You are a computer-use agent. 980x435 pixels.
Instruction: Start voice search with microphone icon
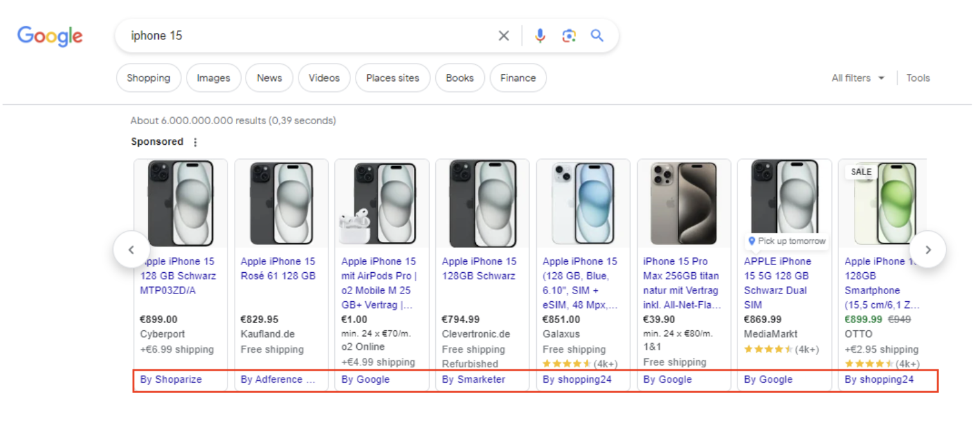(x=540, y=36)
